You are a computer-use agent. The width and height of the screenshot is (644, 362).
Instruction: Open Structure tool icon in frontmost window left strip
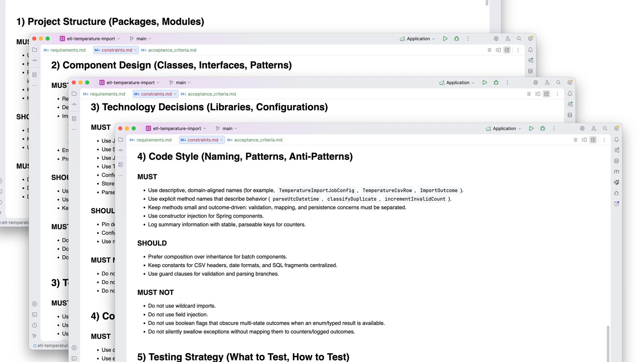pos(121,165)
